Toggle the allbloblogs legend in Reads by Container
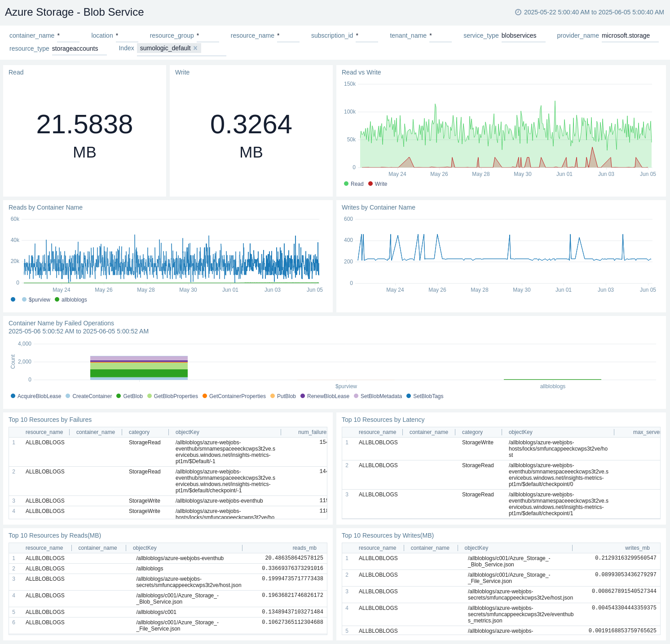Viewport: 670px width, 644px height. pos(71,300)
